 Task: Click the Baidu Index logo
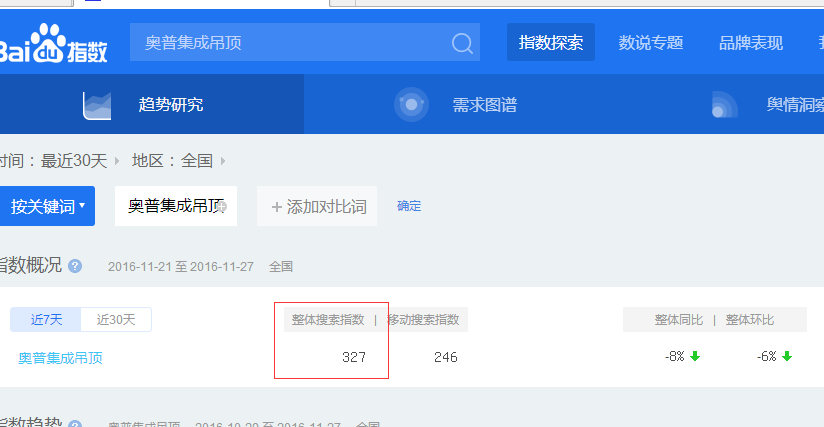click(54, 44)
